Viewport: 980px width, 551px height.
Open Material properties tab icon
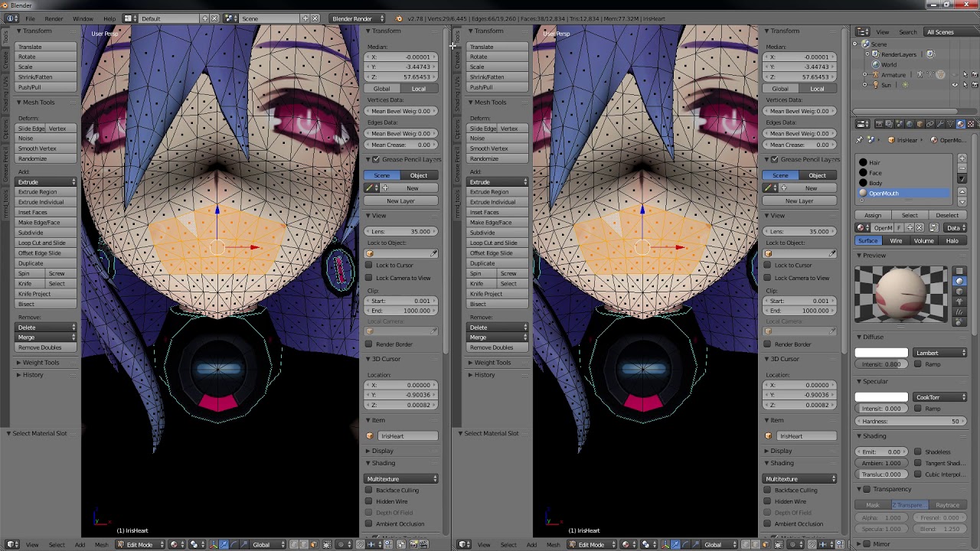960,124
